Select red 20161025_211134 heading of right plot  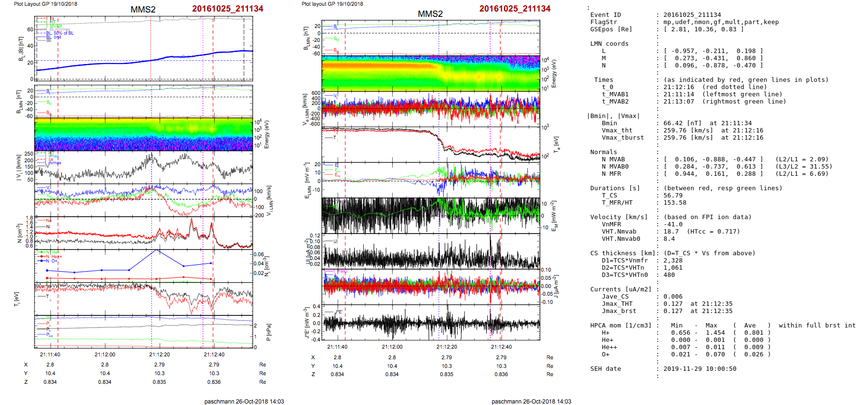click(515, 9)
